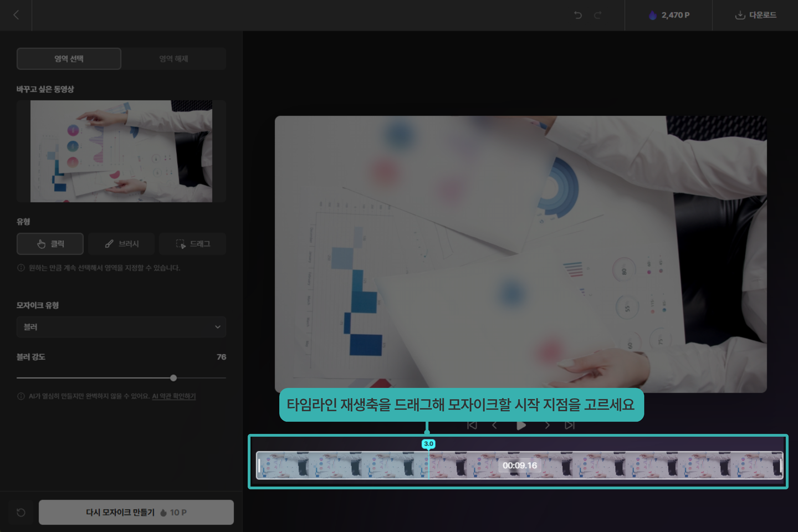Go back using the top-left arrow
This screenshot has width=798, height=532.
click(16, 15)
